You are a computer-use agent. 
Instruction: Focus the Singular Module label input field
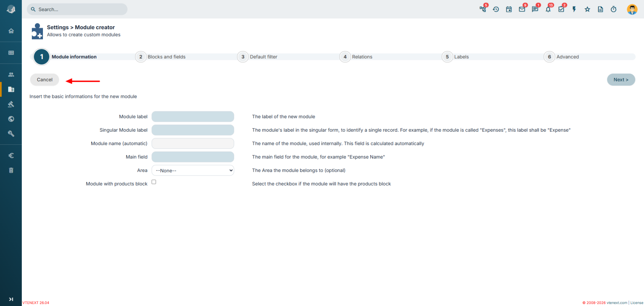(193, 130)
